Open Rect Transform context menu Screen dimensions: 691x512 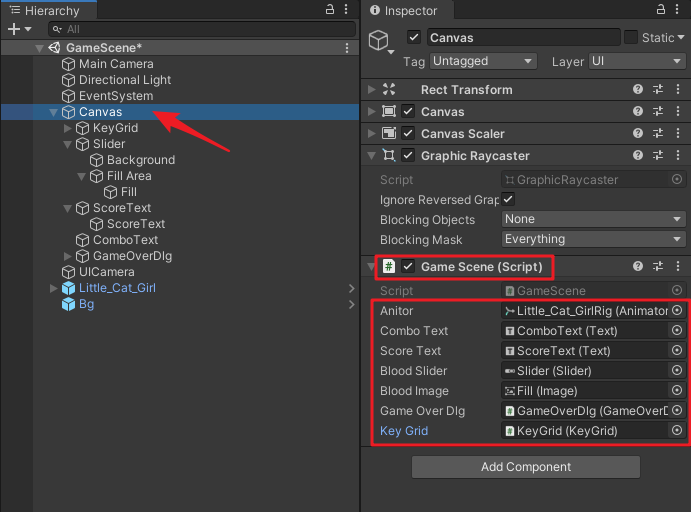678,89
